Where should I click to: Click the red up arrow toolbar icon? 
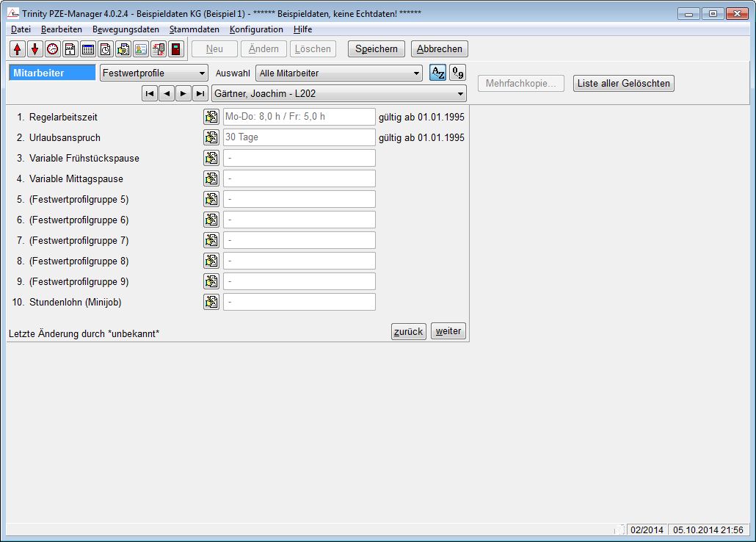click(18, 49)
